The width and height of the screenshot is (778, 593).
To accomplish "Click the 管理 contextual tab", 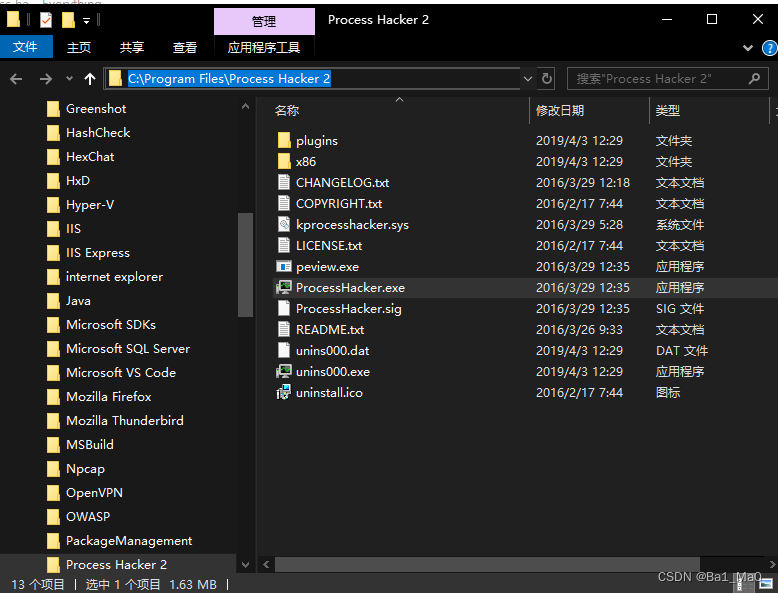I will coord(264,21).
